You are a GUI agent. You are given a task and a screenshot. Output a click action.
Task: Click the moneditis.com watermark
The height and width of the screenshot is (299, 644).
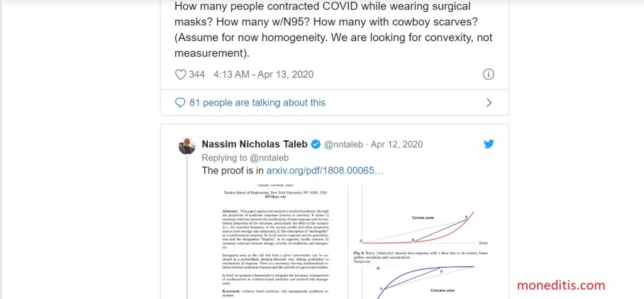tap(560, 286)
